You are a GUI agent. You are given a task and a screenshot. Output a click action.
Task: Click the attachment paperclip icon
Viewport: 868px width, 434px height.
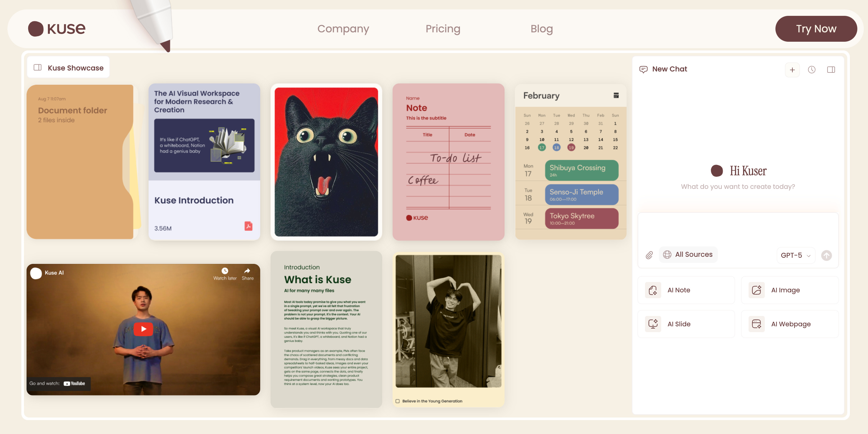[x=649, y=255]
